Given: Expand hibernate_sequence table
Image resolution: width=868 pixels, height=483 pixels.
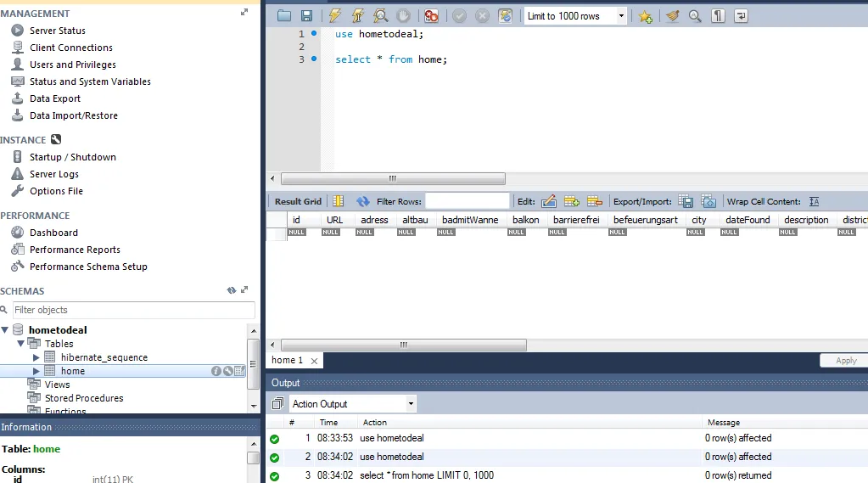Looking at the screenshot, I should (x=36, y=357).
